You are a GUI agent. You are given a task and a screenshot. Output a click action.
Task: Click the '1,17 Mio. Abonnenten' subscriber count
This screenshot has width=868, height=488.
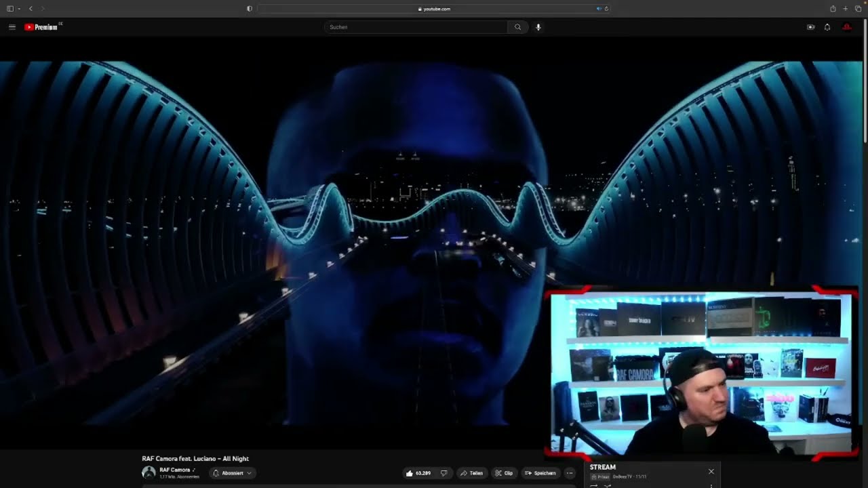pyautogui.click(x=179, y=477)
